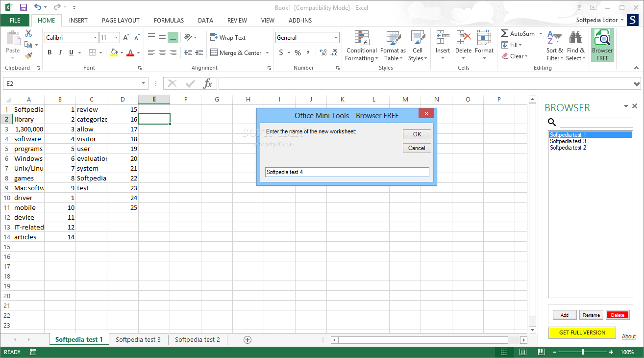Click the Browser FREE ribbon icon
644x358 pixels.
[602, 45]
